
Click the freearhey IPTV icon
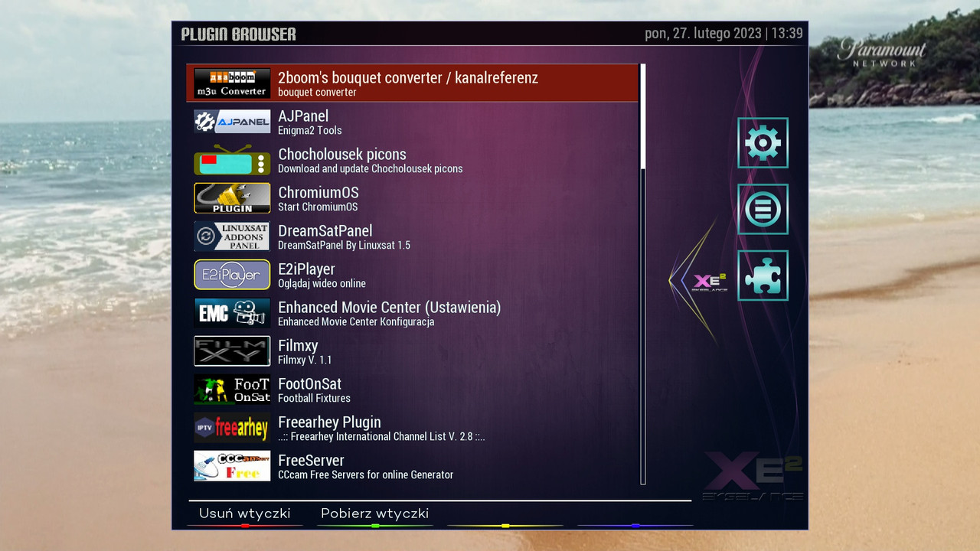[232, 428]
